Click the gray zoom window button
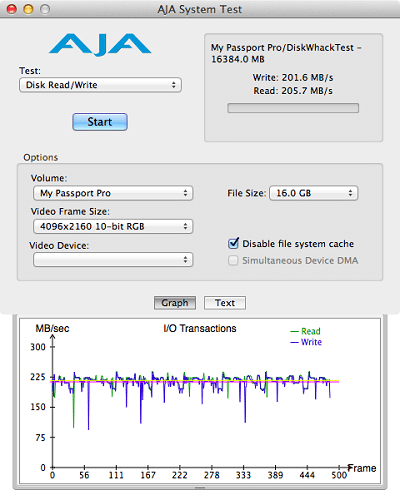The width and height of the screenshot is (400, 490). (x=45, y=9)
